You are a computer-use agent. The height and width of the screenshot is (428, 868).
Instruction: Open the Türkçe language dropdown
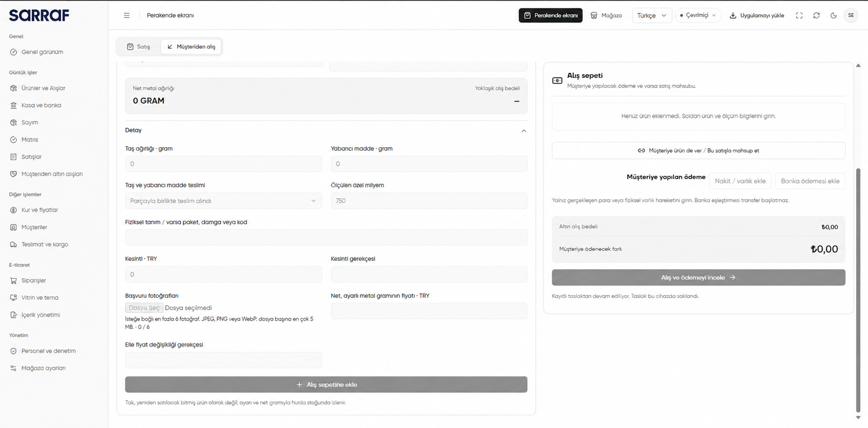tap(652, 16)
